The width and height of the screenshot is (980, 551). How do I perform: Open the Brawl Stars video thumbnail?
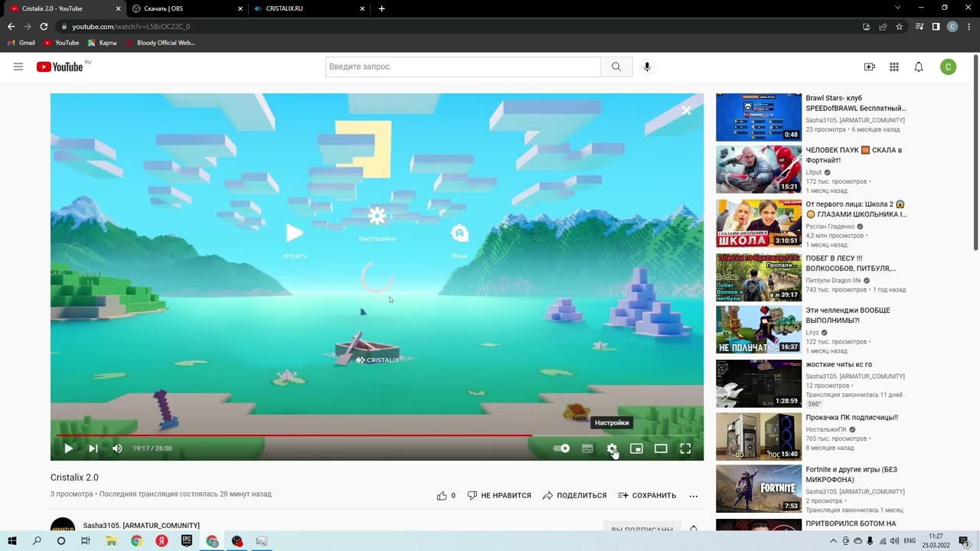759,117
